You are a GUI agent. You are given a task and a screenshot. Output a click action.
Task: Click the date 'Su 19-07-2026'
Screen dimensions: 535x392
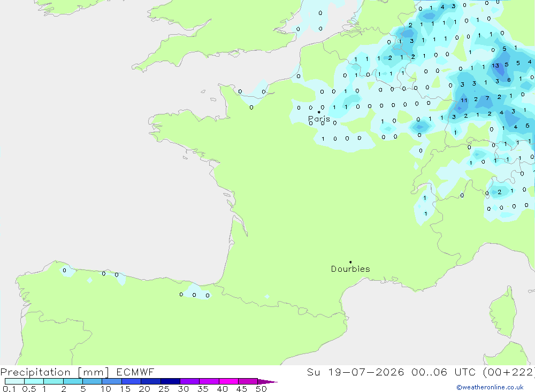pyautogui.click(x=356, y=372)
